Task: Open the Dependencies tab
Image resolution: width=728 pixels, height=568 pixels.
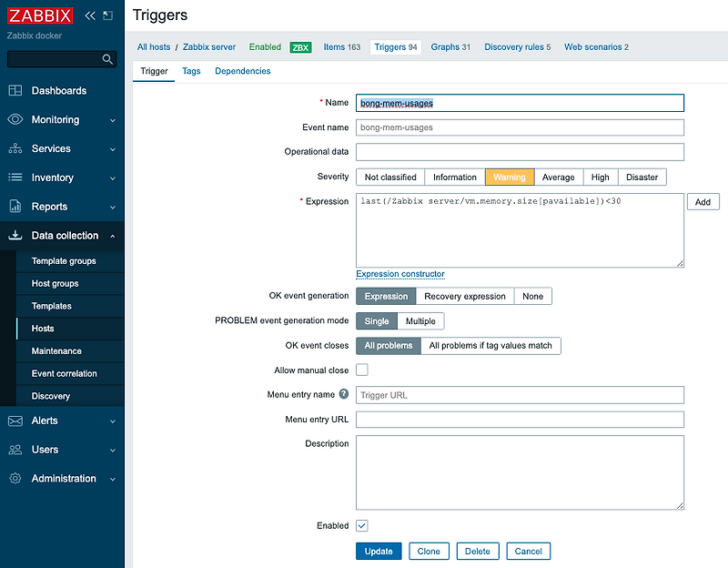Action: pos(242,70)
